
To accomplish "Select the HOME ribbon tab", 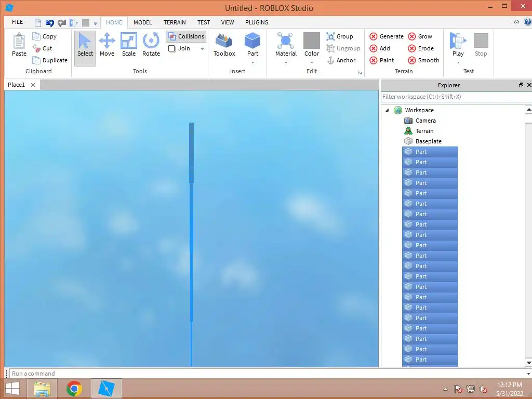I will click(x=114, y=22).
